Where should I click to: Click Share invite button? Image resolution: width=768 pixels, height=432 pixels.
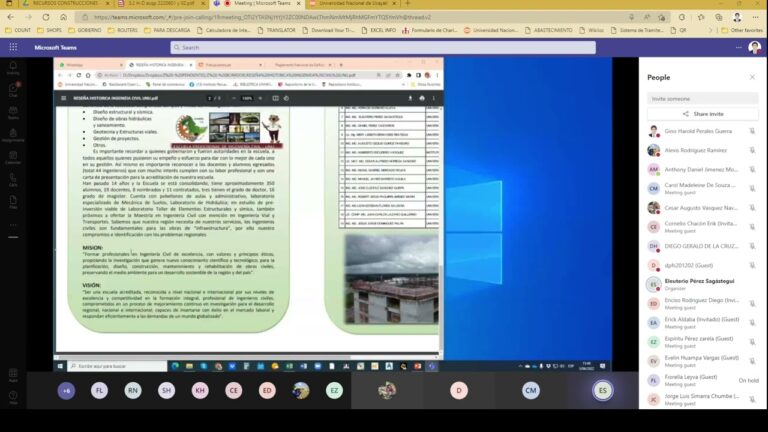(703, 114)
